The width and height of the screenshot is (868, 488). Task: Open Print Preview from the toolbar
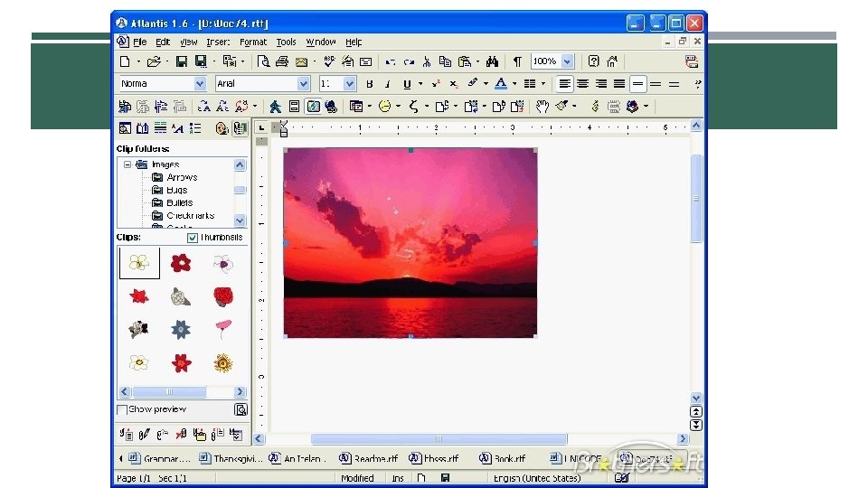[263, 61]
